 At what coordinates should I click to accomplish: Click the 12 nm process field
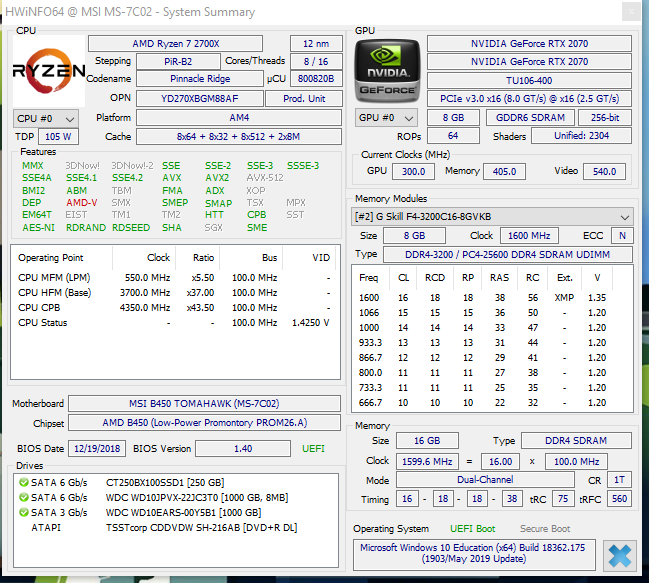coord(316,44)
